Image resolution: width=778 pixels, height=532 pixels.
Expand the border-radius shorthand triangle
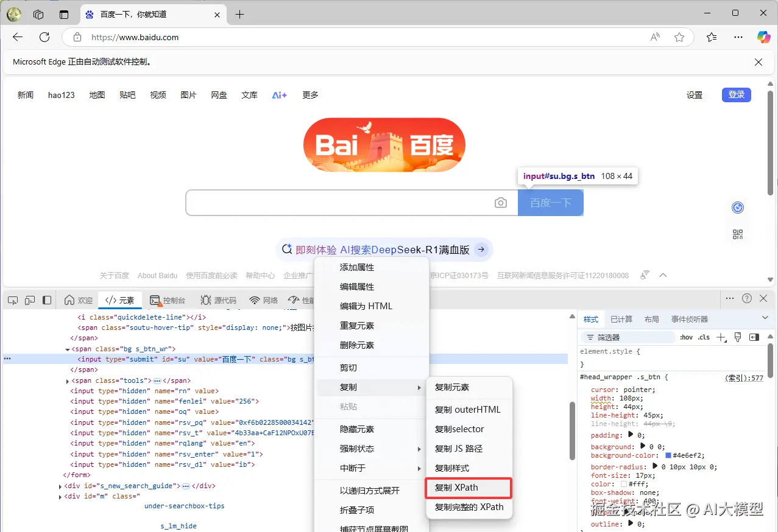655,467
